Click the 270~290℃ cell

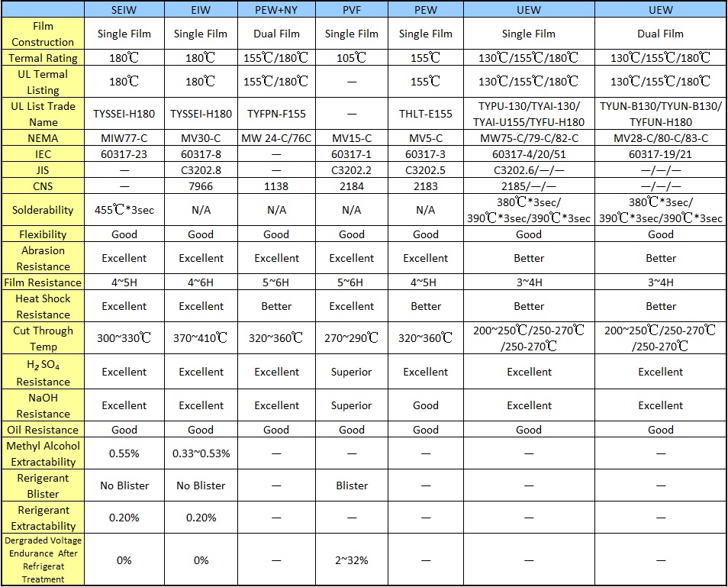tap(351, 338)
